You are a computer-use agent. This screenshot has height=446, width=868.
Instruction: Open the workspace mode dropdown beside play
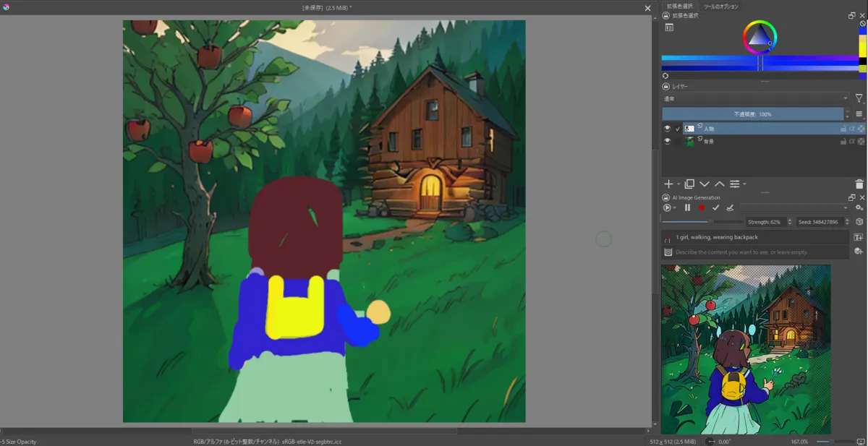(x=676, y=208)
